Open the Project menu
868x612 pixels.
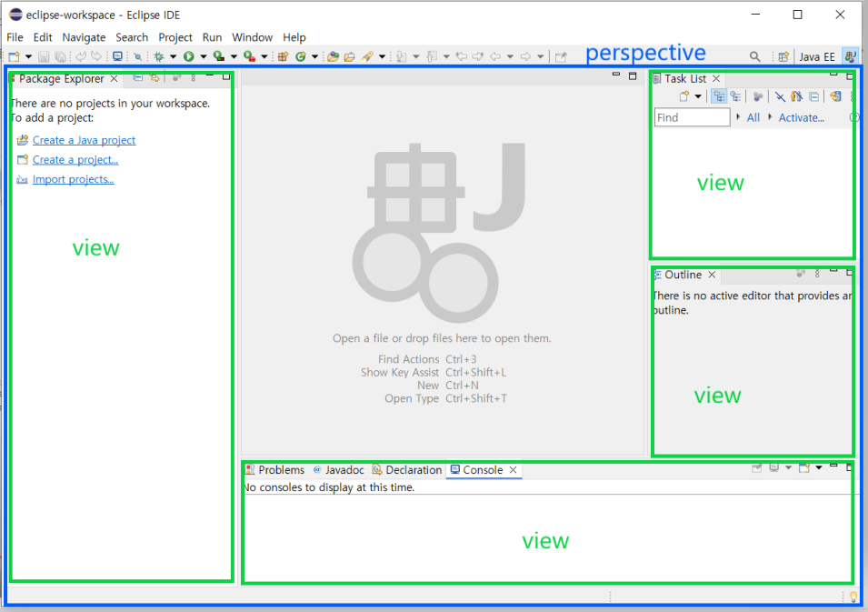[x=175, y=37]
